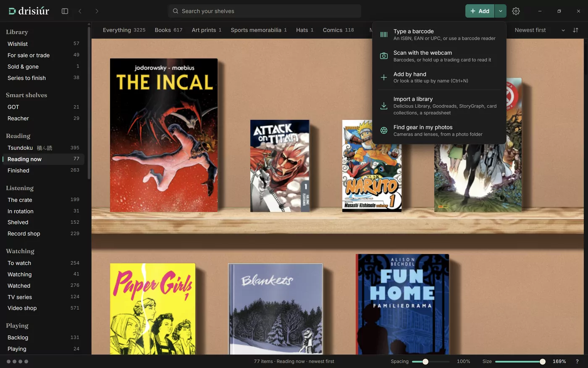
Task: Open the Wishlist shelf
Action: (44, 44)
